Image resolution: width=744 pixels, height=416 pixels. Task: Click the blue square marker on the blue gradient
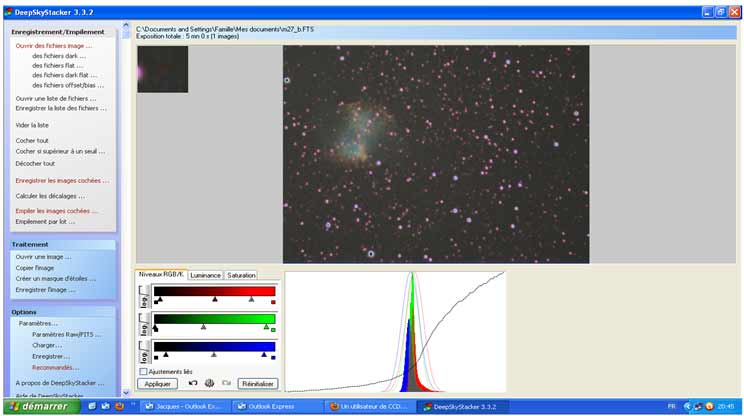pos(273,358)
